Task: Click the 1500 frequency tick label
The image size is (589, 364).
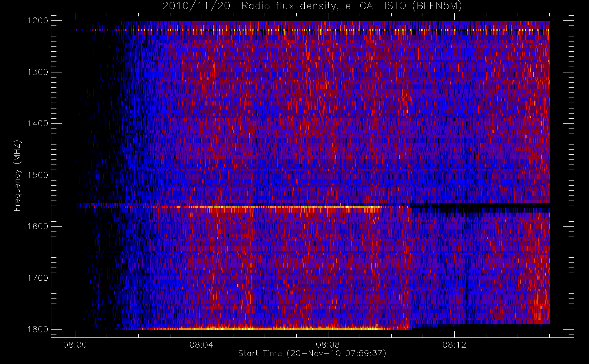Action: (x=37, y=175)
